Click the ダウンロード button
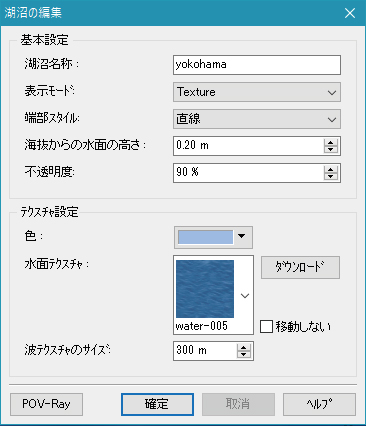Viewport: 366px width, 426px height. pos(300,267)
